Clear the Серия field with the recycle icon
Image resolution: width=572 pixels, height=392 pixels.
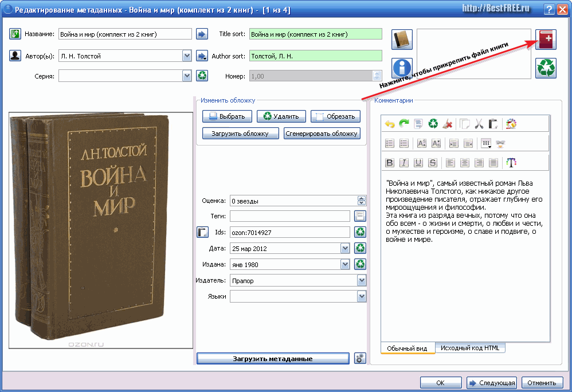(x=202, y=76)
